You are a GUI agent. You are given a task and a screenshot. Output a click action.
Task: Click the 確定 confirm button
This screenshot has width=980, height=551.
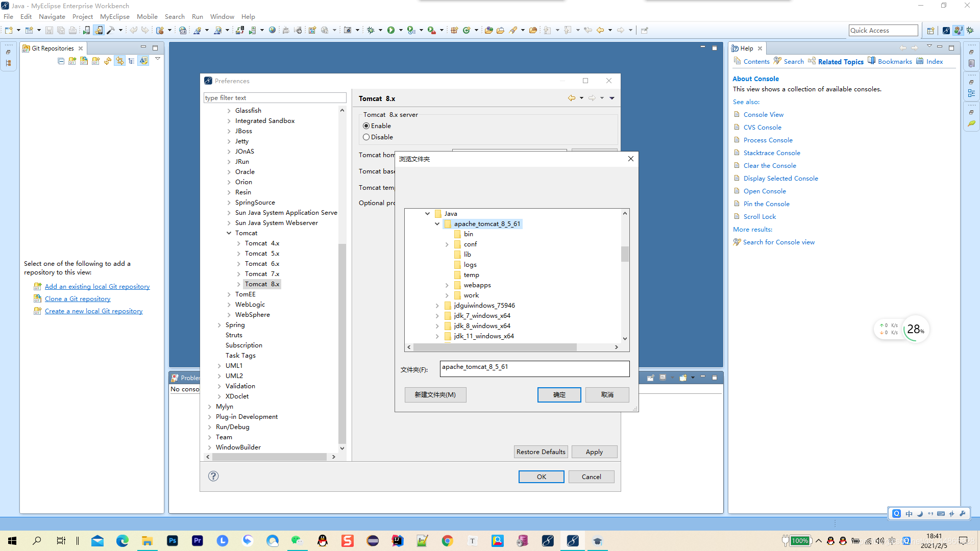(x=559, y=394)
